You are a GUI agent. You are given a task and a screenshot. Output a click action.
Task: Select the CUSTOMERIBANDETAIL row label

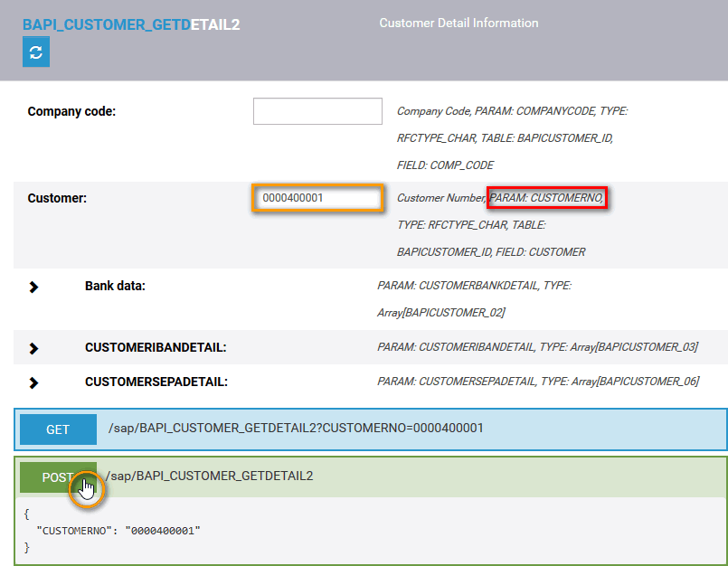pos(155,347)
